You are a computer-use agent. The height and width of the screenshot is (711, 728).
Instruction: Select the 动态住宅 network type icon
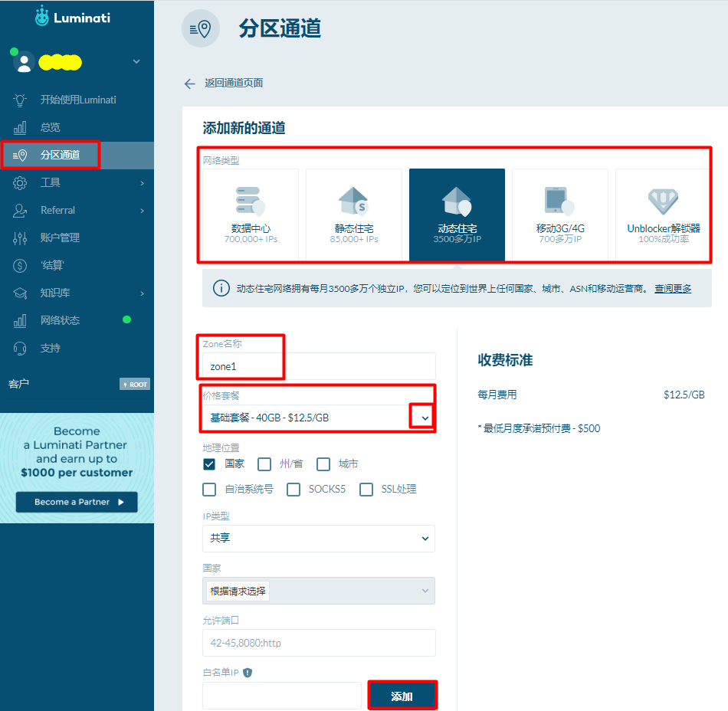click(x=457, y=213)
